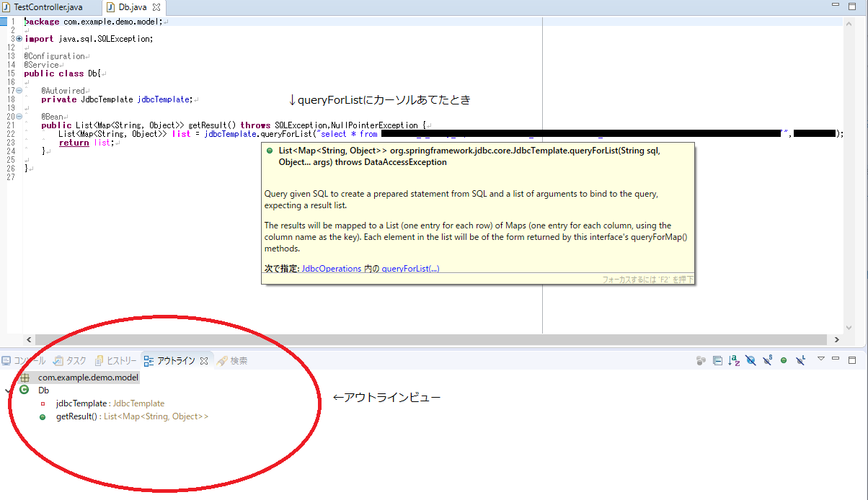The height and width of the screenshot is (500, 868).
Task: Toggle alphabetical sort in outline
Action: 734,360
